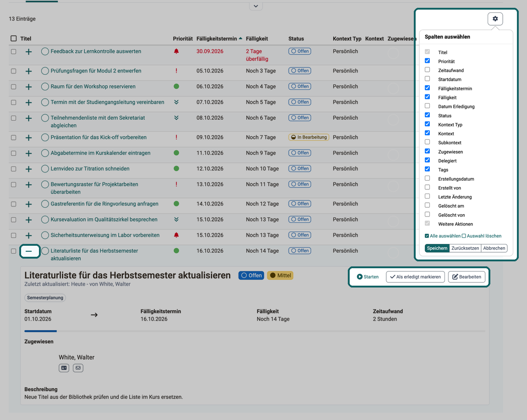Enable the Startdatum column checkbox

pos(427,79)
